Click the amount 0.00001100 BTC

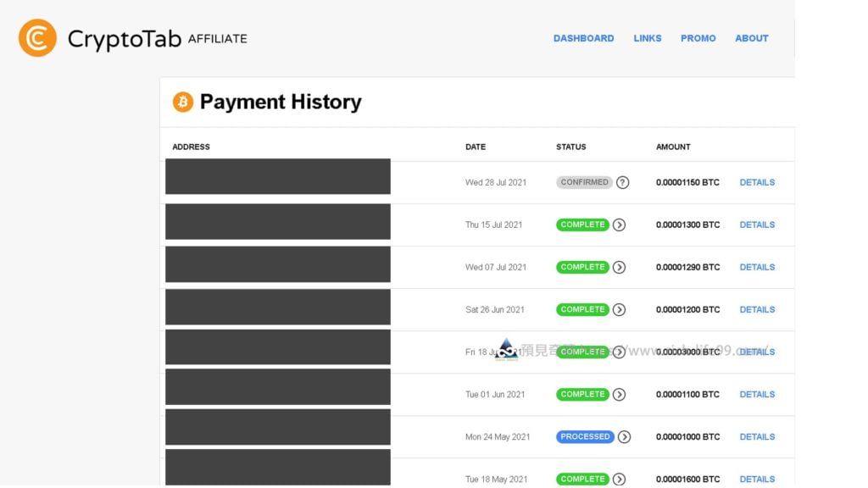(687, 395)
